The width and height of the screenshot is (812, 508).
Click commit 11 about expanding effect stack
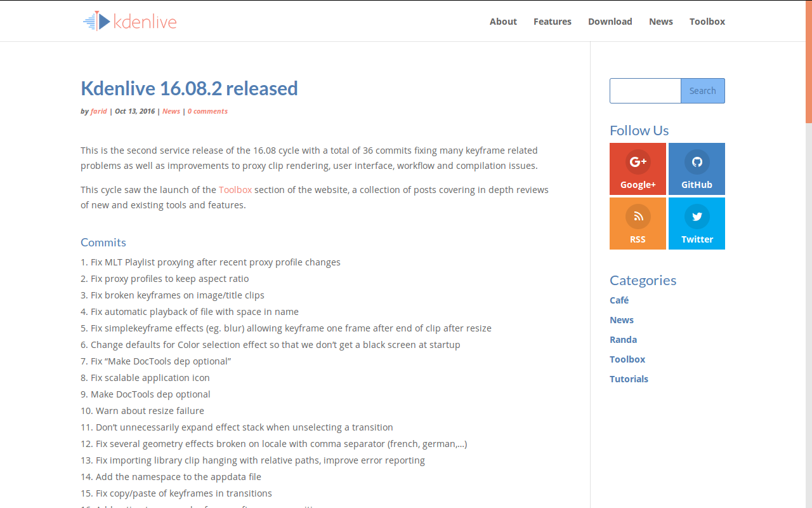tap(237, 427)
